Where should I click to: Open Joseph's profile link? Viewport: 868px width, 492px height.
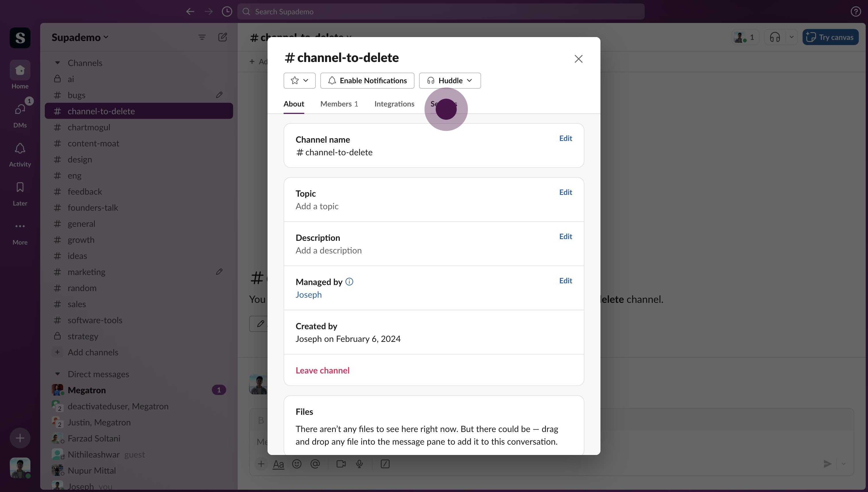[309, 295]
